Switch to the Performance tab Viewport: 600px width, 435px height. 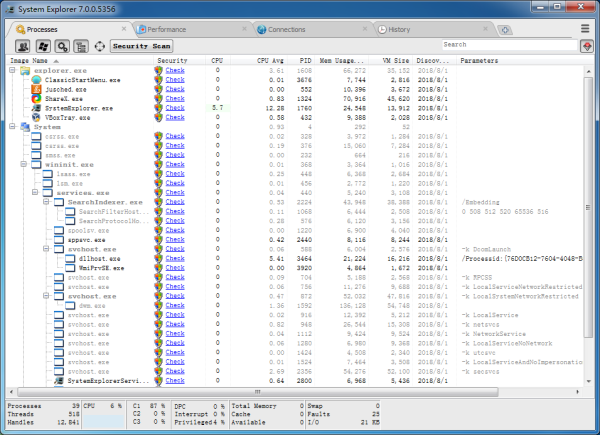pyautogui.click(x=165, y=30)
